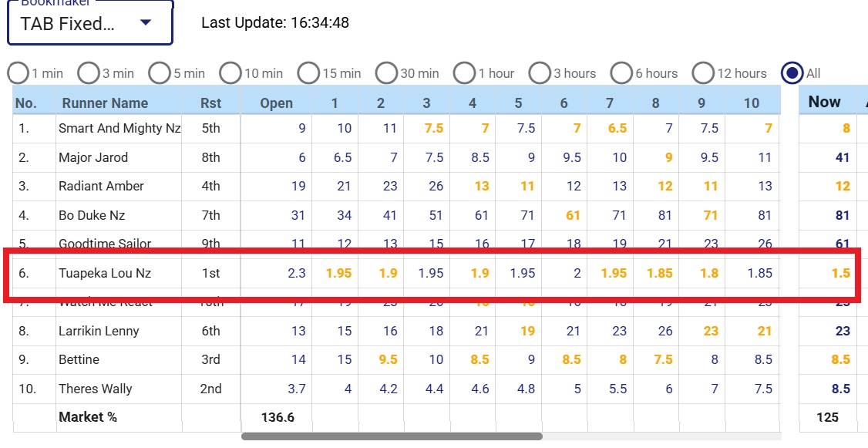Viewport: 868px width, 448px height.
Task: Select the 3 hours time filter
Action: [540, 73]
